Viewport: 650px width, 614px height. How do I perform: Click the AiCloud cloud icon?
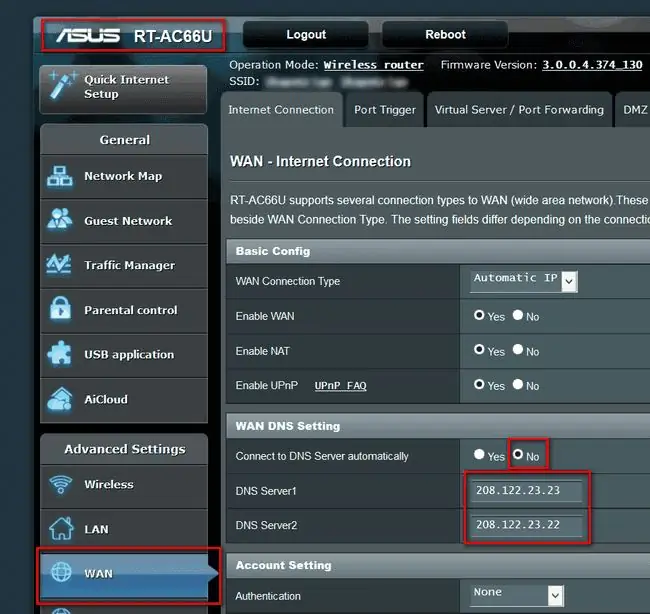tap(60, 399)
